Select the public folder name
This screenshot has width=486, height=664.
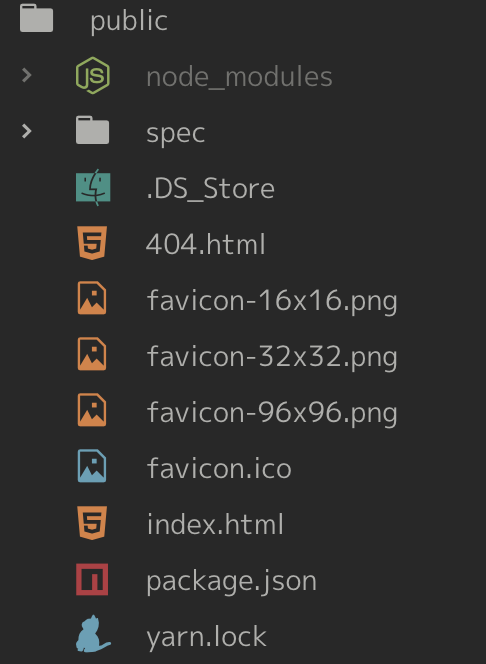pos(129,21)
